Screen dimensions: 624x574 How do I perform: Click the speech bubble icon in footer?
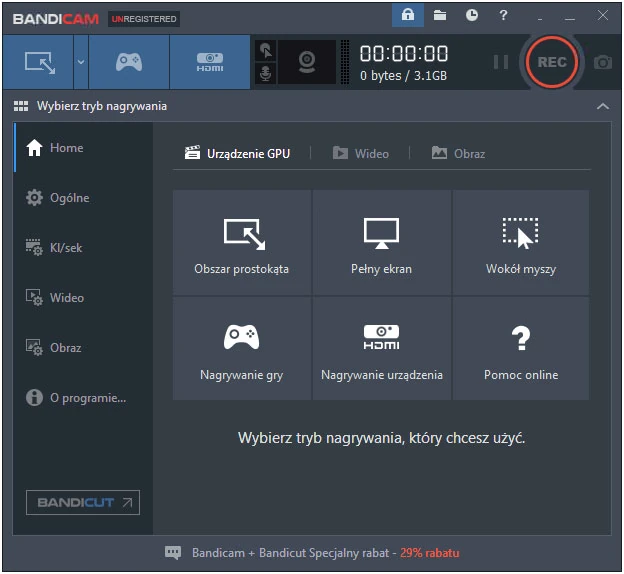pyautogui.click(x=173, y=553)
